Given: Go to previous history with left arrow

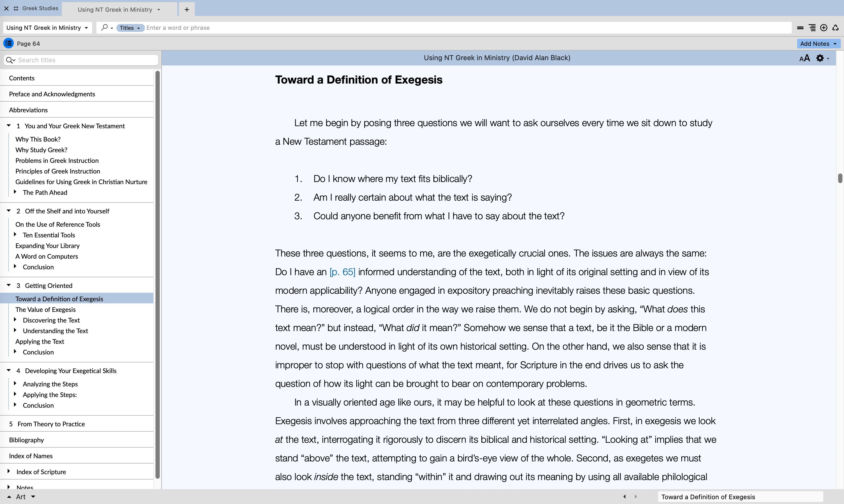Looking at the screenshot, I should coord(625,497).
